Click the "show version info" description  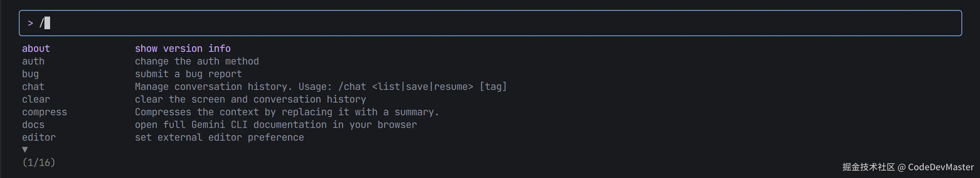click(x=183, y=49)
